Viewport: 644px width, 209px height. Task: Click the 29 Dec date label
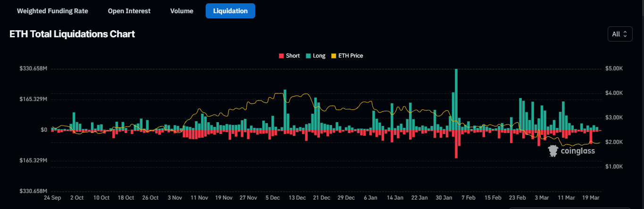click(346, 198)
